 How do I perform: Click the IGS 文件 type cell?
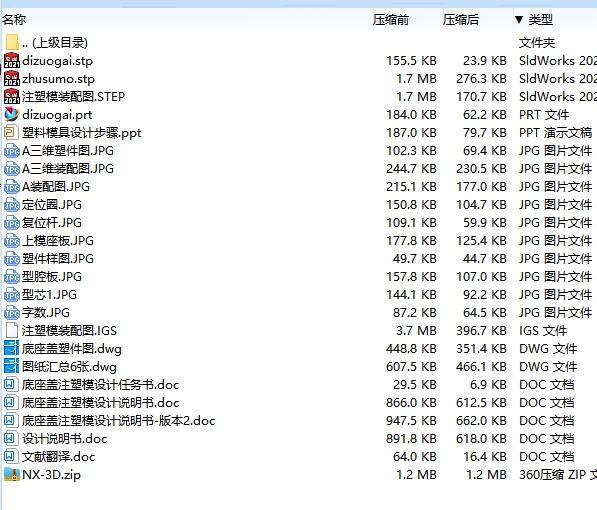coord(543,331)
